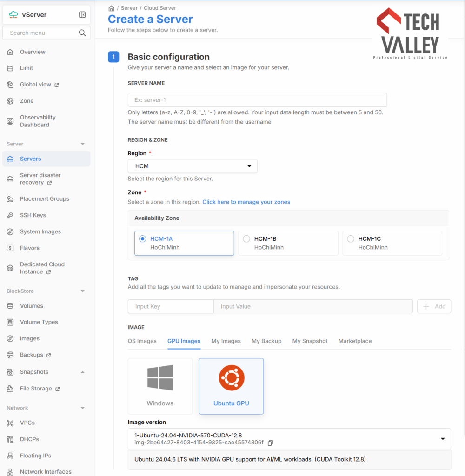Open the Region HCM dropdown
The width and height of the screenshot is (465, 476).
[x=192, y=166]
